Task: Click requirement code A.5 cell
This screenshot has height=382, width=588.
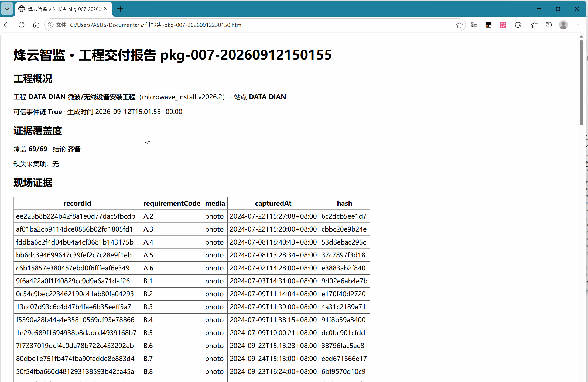Action: [172, 255]
